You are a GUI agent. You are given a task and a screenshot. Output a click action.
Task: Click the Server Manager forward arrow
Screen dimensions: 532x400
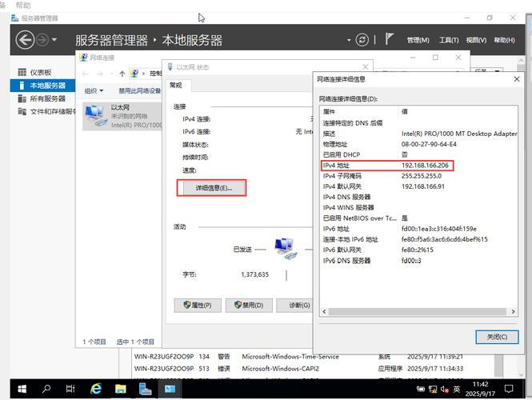[x=42, y=40]
